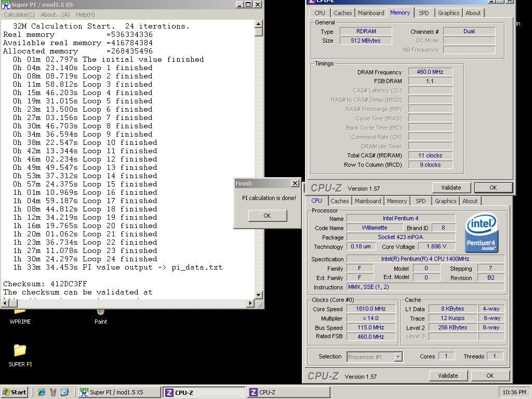Click the Multiplier x 14.0 value
The image size is (532, 399).
371,318
